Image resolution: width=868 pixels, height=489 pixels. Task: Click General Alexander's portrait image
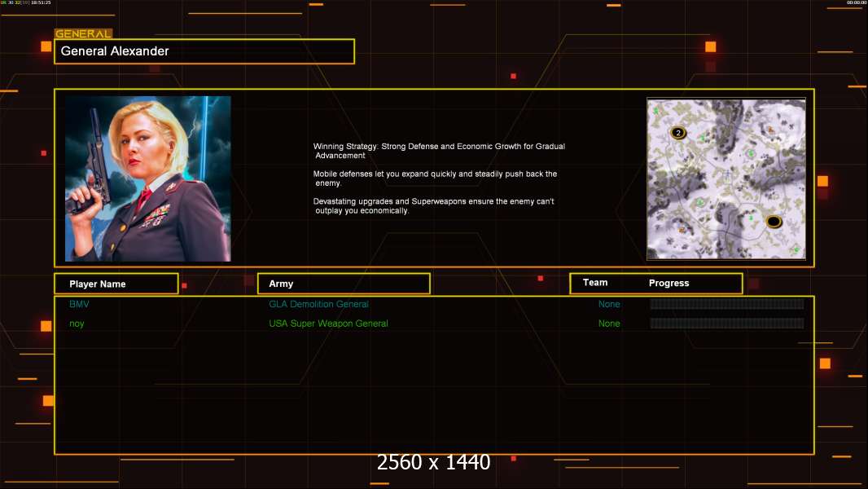[148, 178]
